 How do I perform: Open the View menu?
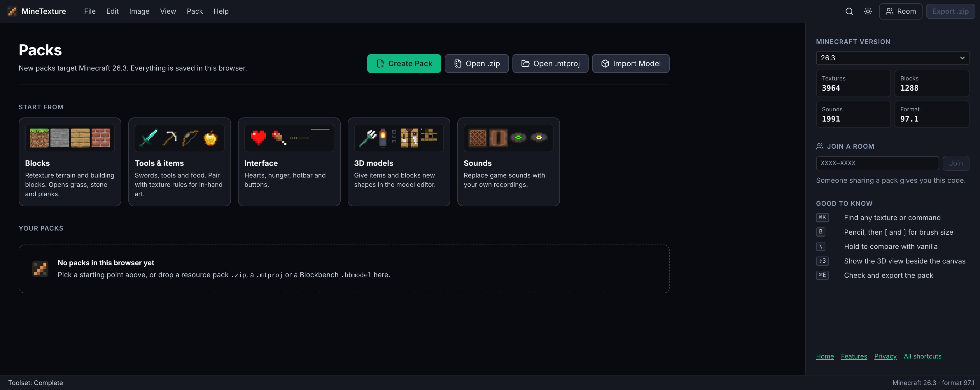(x=168, y=11)
